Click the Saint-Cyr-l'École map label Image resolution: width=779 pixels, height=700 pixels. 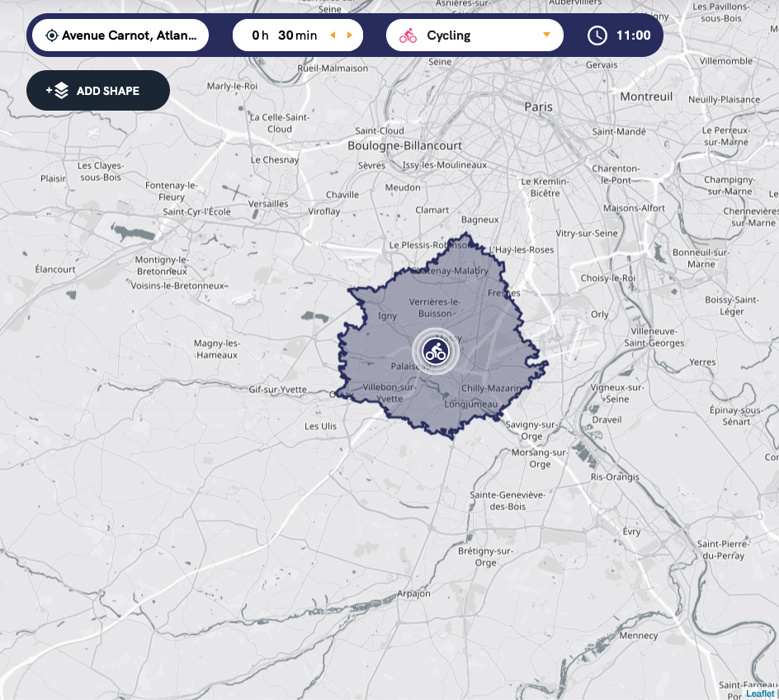[196, 211]
